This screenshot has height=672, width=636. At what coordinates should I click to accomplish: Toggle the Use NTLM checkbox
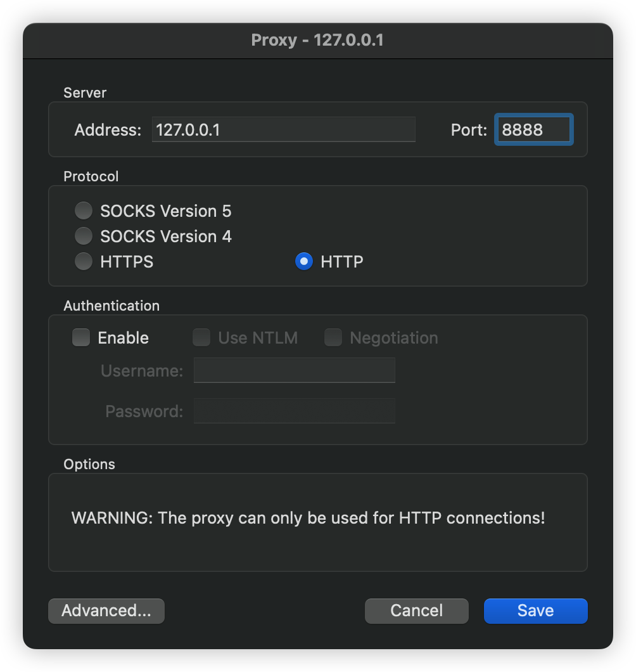click(201, 338)
